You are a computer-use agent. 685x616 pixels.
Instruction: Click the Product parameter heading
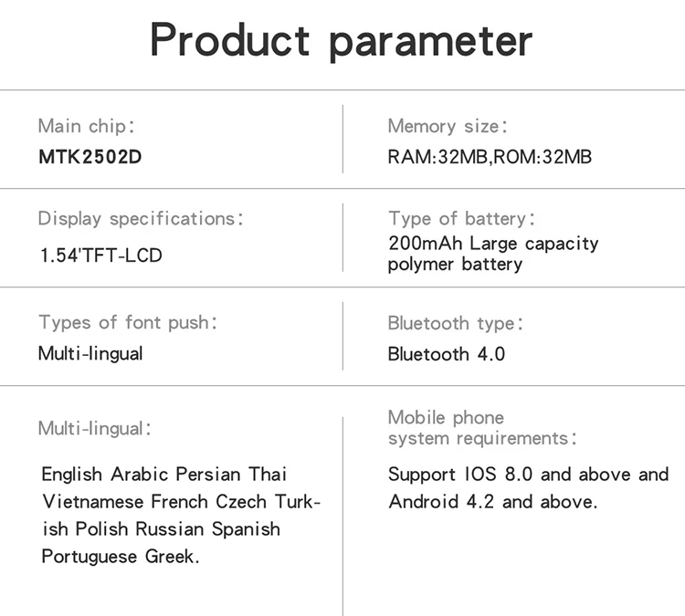[x=341, y=41]
